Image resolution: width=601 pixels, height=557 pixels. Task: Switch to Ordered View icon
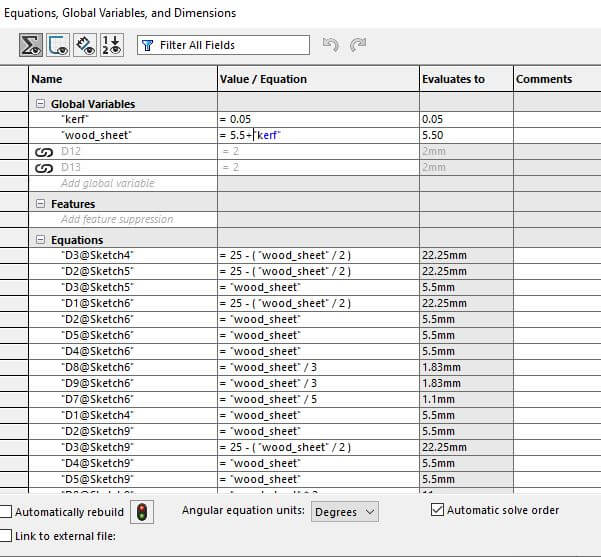[112, 45]
